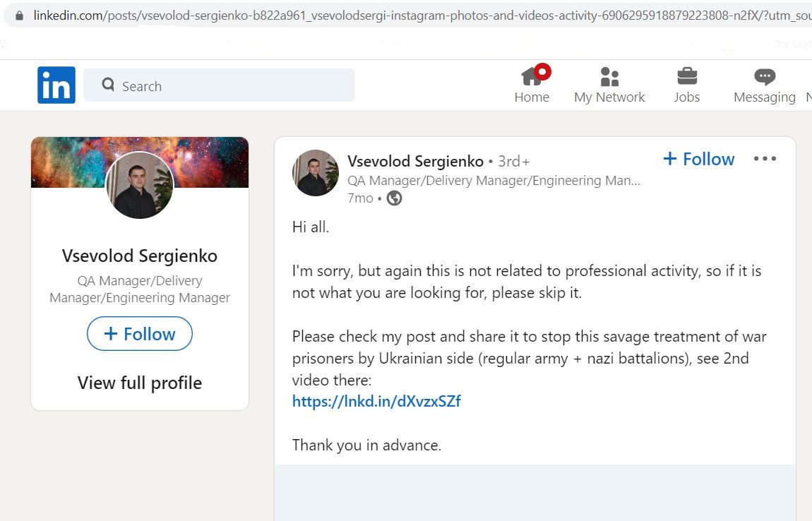Click inside the Search input field
Image resolution: width=812 pixels, height=521 pixels.
click(x=219, y=85)
